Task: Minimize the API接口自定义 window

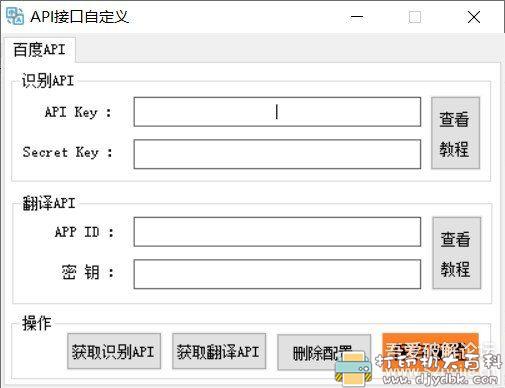Action: (357, 17)
